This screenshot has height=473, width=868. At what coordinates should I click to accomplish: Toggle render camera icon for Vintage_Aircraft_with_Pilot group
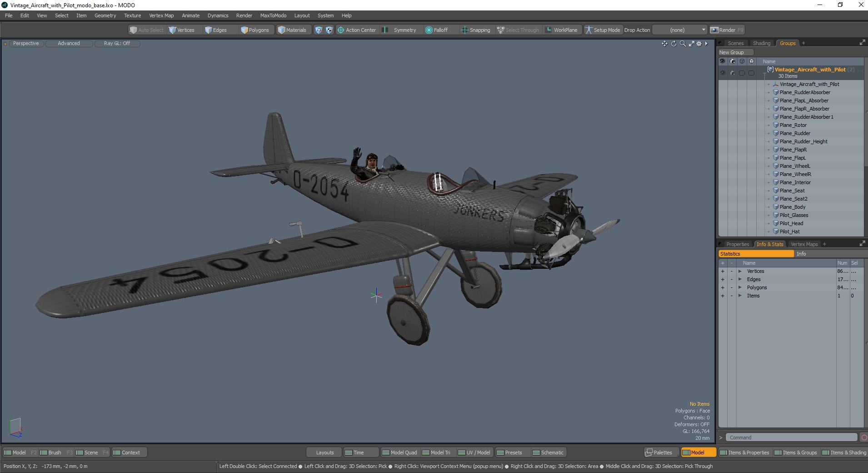pyautogui.click(x=732, y=73)
